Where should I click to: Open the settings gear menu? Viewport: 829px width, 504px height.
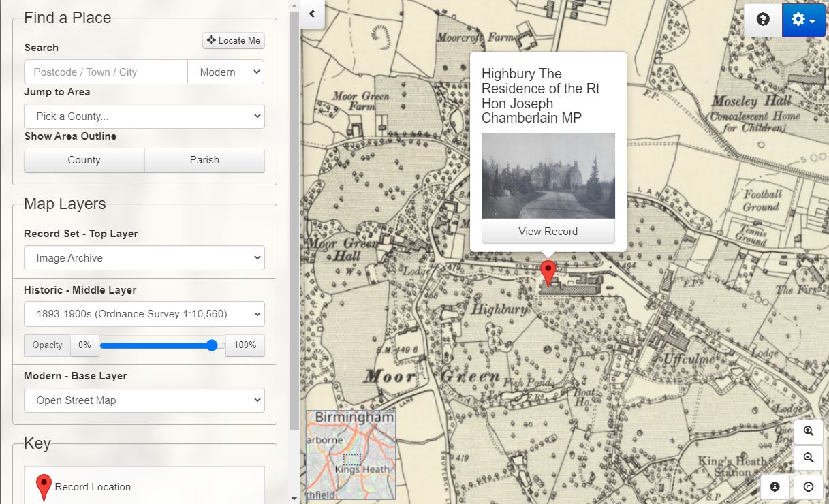[x=804, y=20]
